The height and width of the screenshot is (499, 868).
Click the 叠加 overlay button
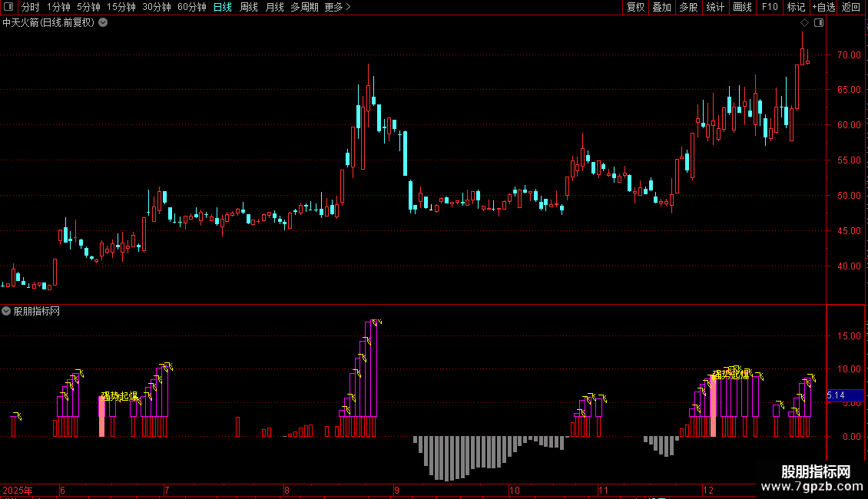[x=661, y=7]
